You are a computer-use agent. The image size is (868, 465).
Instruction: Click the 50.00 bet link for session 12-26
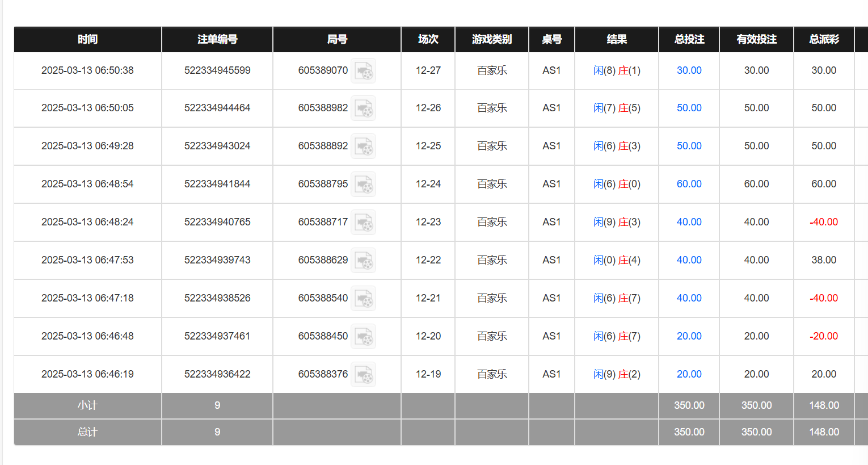click(689, 108)
